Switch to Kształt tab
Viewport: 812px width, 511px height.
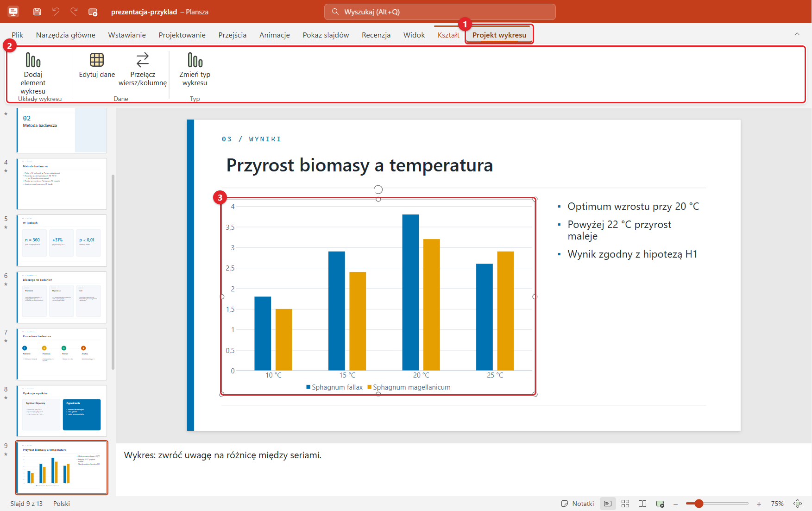pyautogui.click(x=448, y=35)
